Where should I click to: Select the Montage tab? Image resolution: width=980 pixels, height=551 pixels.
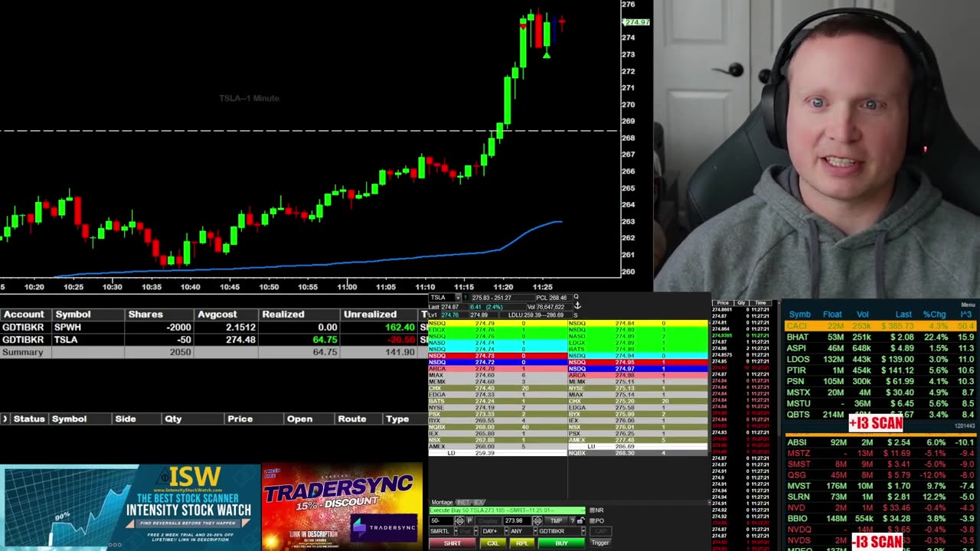(442, 502)
